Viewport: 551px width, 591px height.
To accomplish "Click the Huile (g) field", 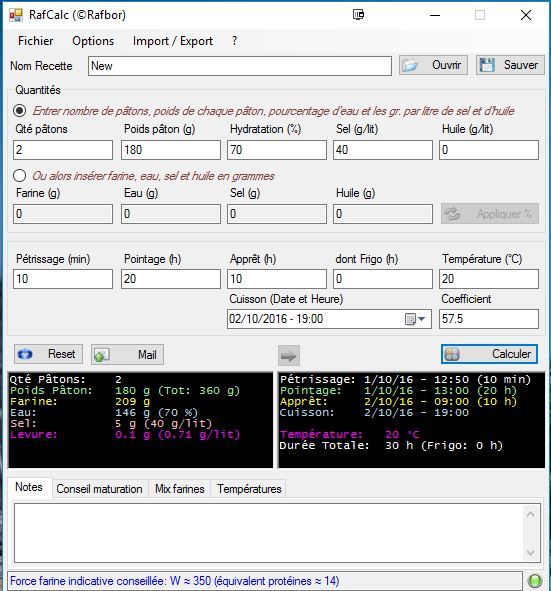I will click(383, 214).
